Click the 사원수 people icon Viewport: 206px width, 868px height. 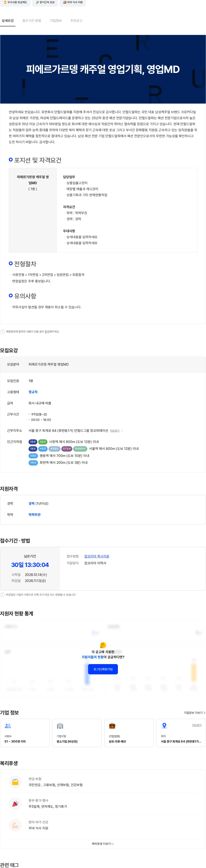pos(8,725)
